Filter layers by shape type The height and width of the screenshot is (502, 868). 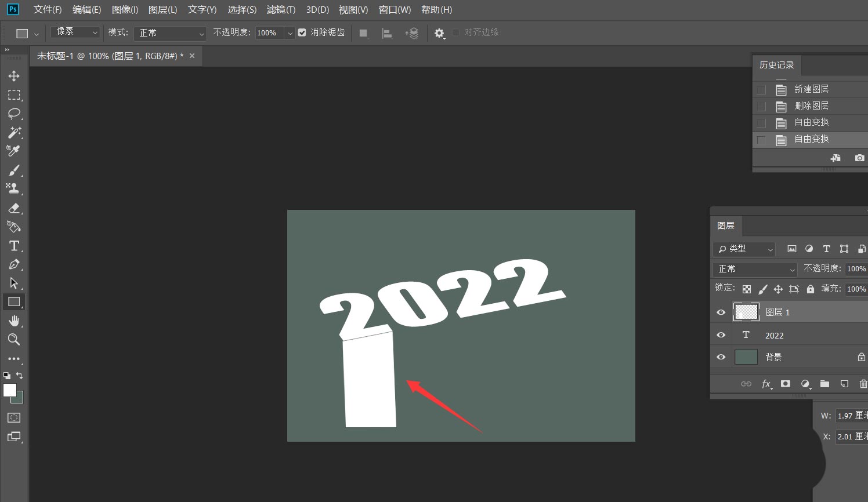click(844, 249)
